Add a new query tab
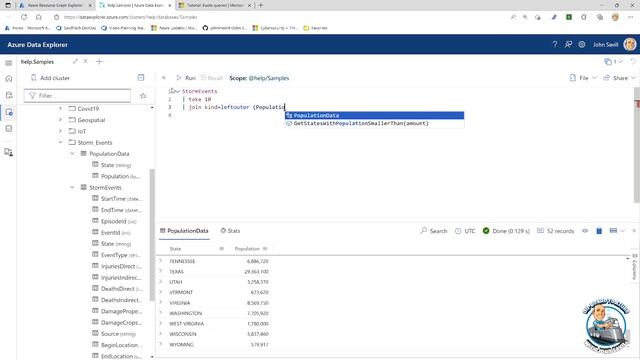Screen dimensions: 640x360 [99, 61]
